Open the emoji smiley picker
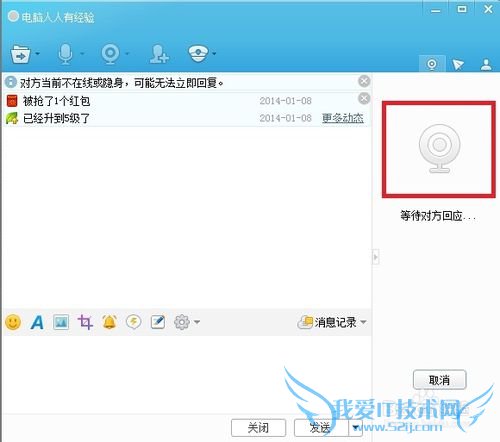The width and height of the screenshot is (500, 442). [13, 322]
